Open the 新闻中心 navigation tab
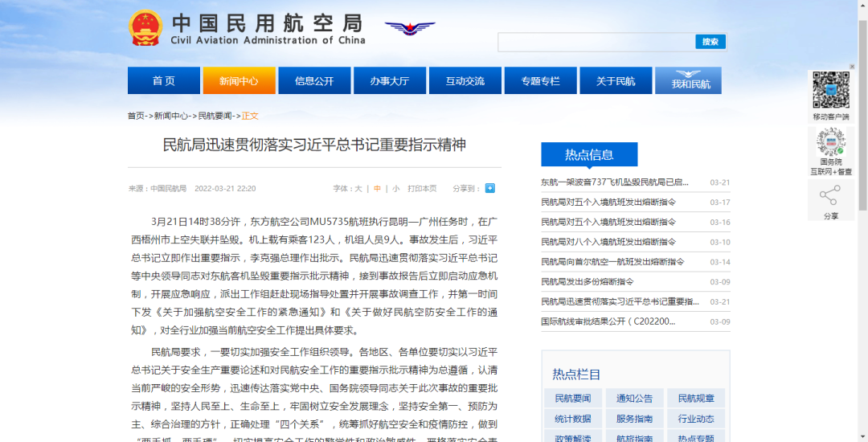The height and width of the screenshot is (442, 868). click(240, 81)
